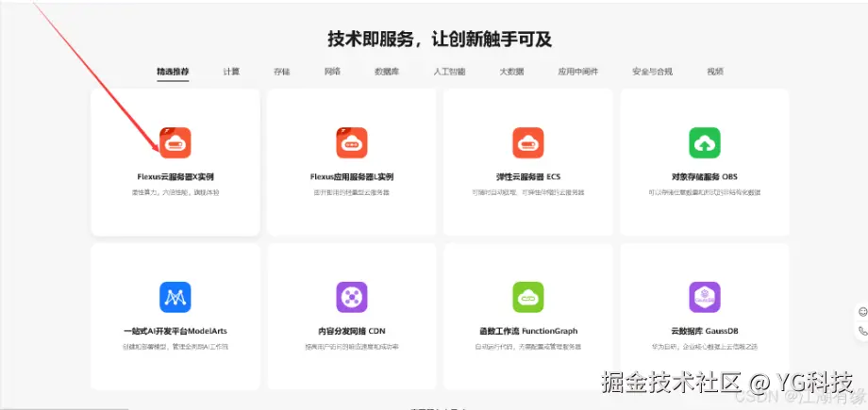Open the 人工智能 tab

[x=449, y=72]
